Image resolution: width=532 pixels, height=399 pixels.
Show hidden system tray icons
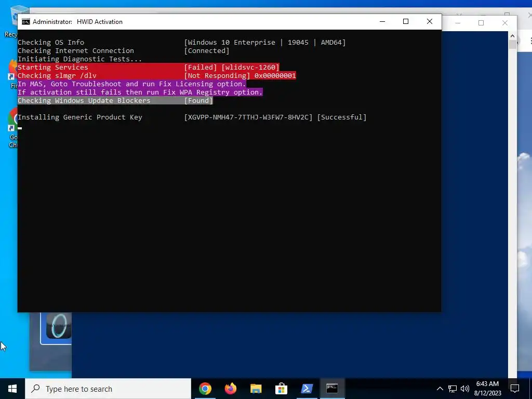click(440, 389)
